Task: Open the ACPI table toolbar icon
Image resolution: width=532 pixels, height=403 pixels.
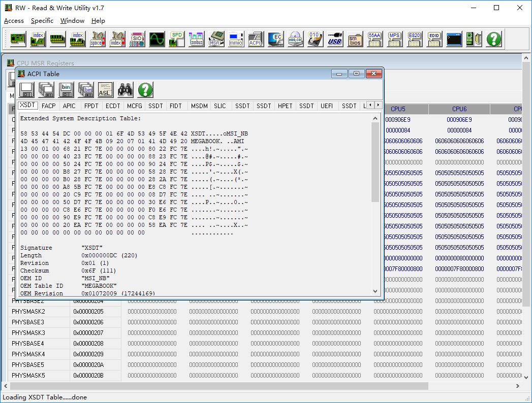Action: click(256, 39)
